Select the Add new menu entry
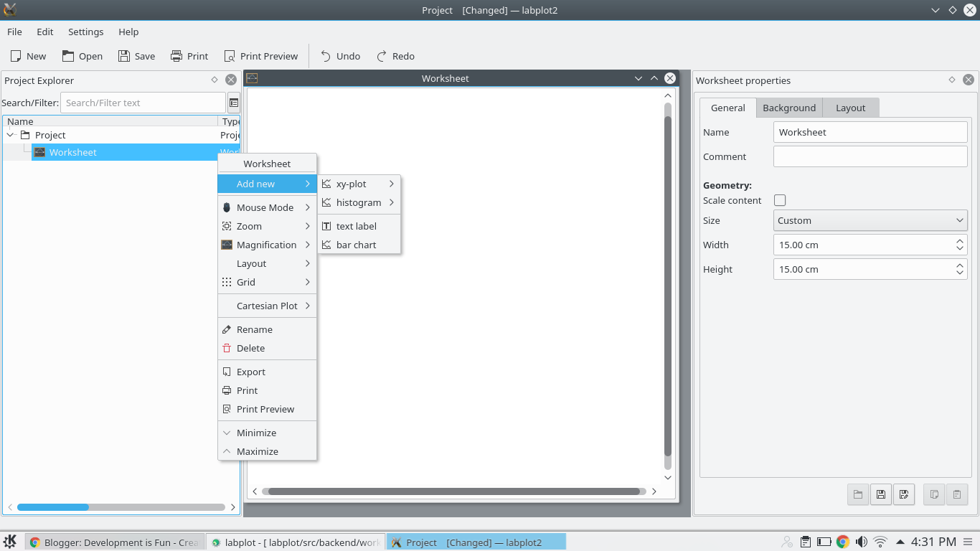This screenshot has width=980, height=551. pyautogui.click(x=267, y=184)
